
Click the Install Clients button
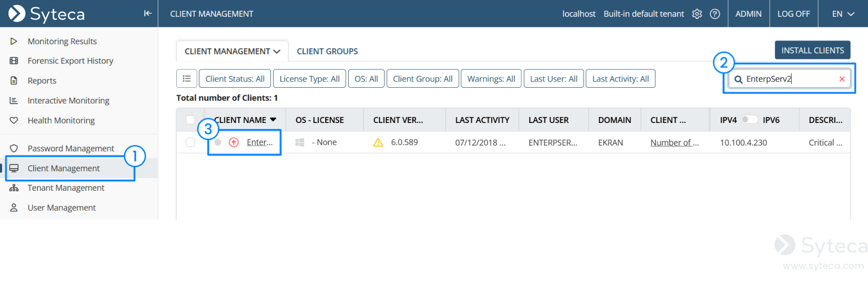812,50
